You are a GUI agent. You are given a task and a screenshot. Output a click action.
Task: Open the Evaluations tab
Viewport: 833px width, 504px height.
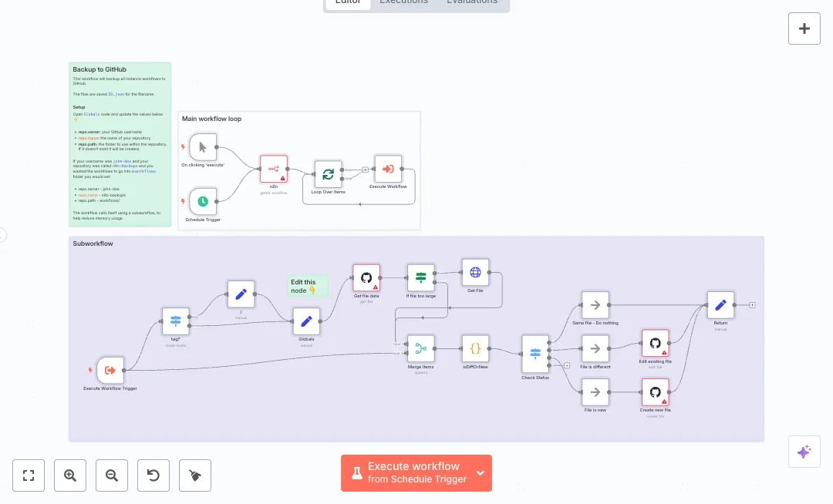(472, 2)
